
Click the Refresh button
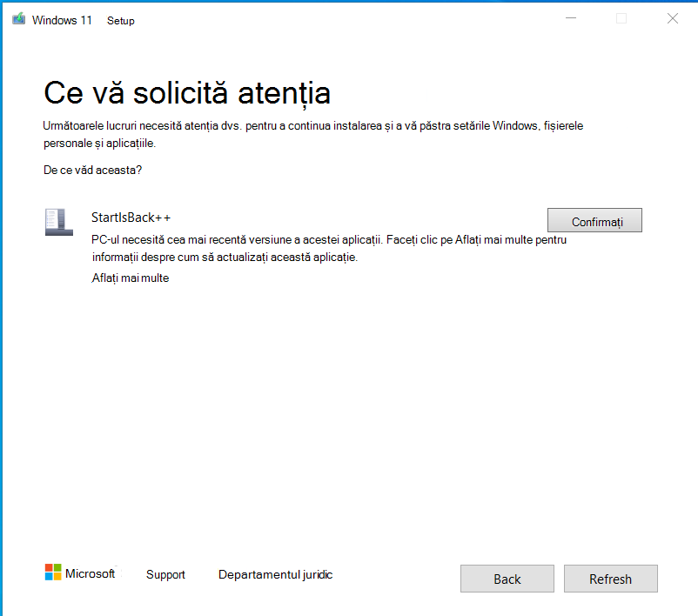click(610, 579)
